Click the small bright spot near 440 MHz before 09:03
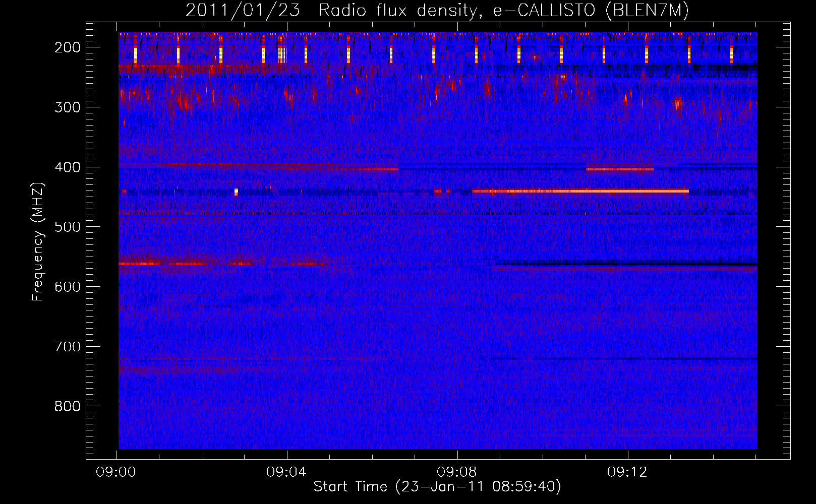Screen dimensions: 816x504 click(236, 192)
